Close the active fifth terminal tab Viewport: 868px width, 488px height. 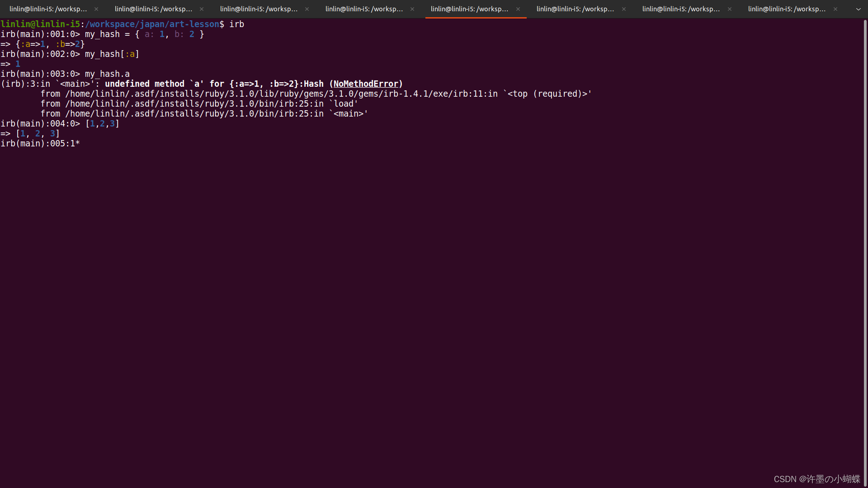(x=518, y=9)
